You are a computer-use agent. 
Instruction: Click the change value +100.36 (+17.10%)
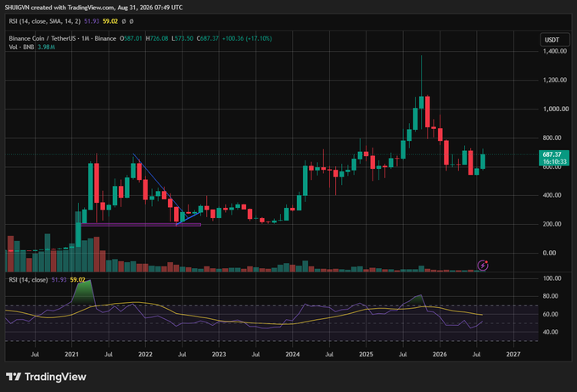[247, 38]
